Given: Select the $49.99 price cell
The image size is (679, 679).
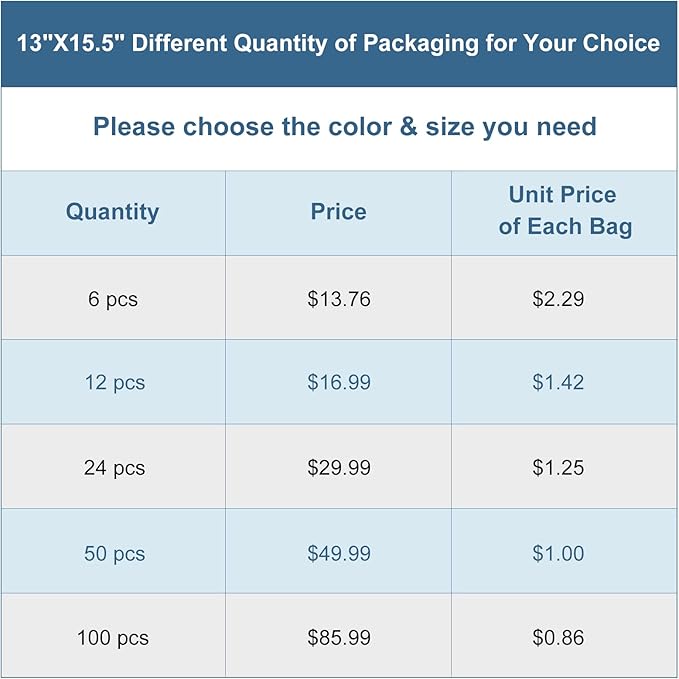Looking at the screenshot, I should click(338, 554).
